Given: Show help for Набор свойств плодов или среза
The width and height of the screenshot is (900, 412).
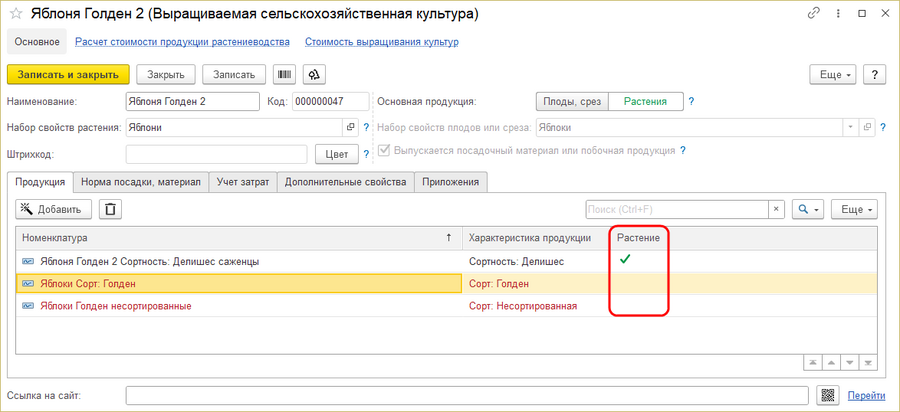Looking at the screenshot, I should (882, 127).
